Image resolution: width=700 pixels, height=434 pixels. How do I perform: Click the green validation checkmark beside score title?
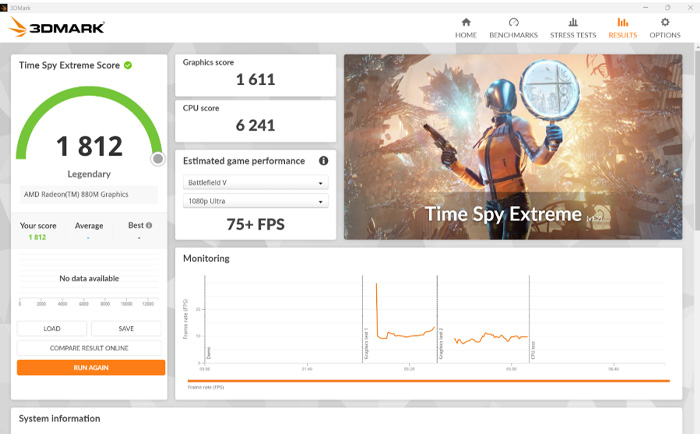tap(128, 65)
